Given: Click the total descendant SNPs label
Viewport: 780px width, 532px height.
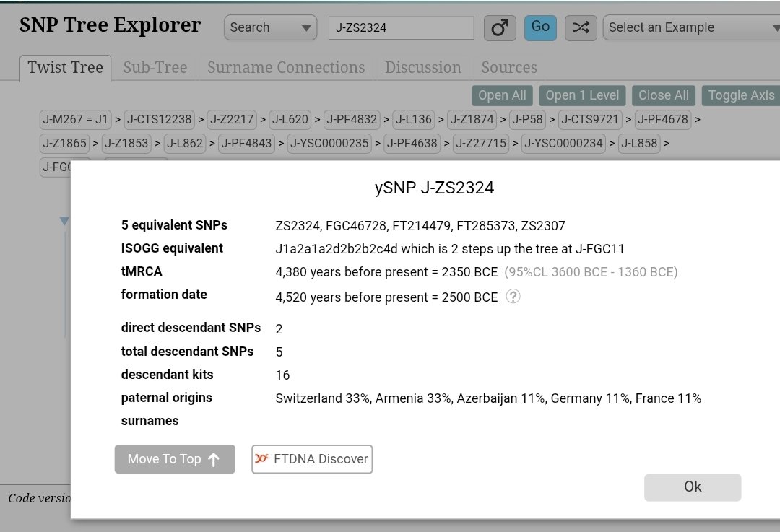Looking at the screenshot, I should tap(188, 352).
